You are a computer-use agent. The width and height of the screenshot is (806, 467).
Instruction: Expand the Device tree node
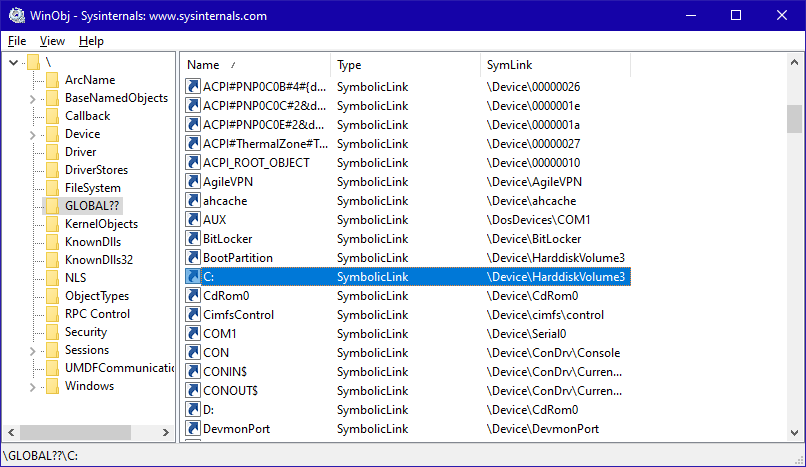[33, 134]
